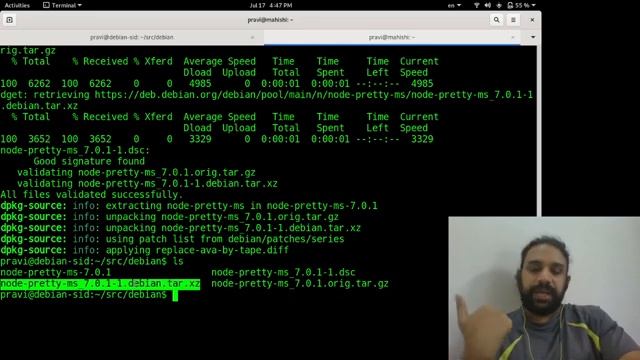
Task: Click the 'Good signature found' line
Action: (x=89, y=161)
